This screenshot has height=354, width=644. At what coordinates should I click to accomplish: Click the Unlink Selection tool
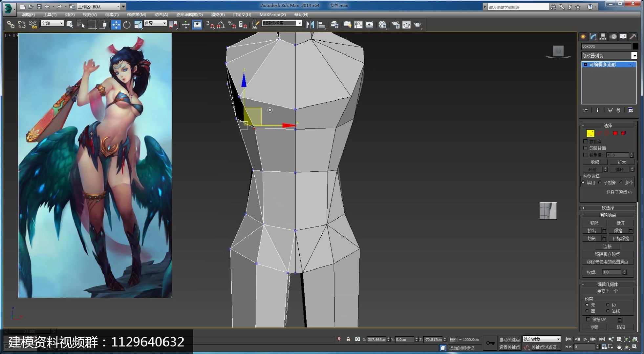click(22, 25)
